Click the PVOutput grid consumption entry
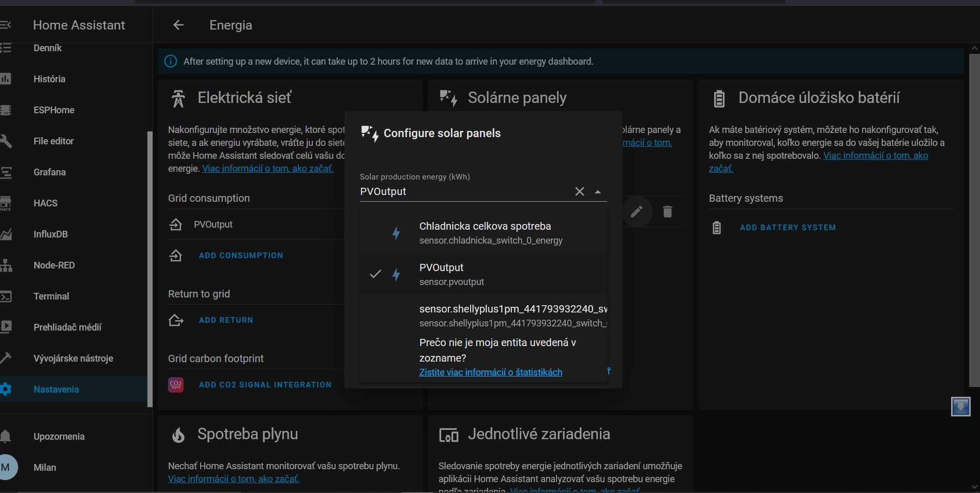 (213, 225)
